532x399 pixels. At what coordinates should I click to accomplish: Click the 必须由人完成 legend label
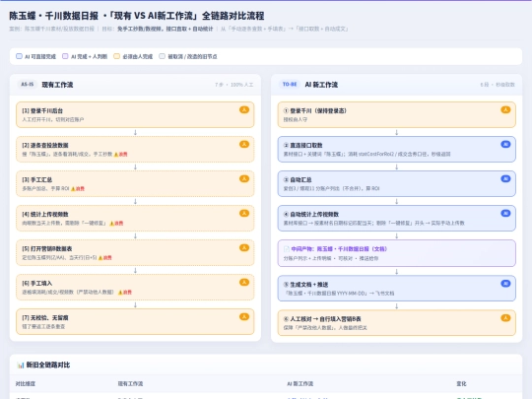click(137, 57)
